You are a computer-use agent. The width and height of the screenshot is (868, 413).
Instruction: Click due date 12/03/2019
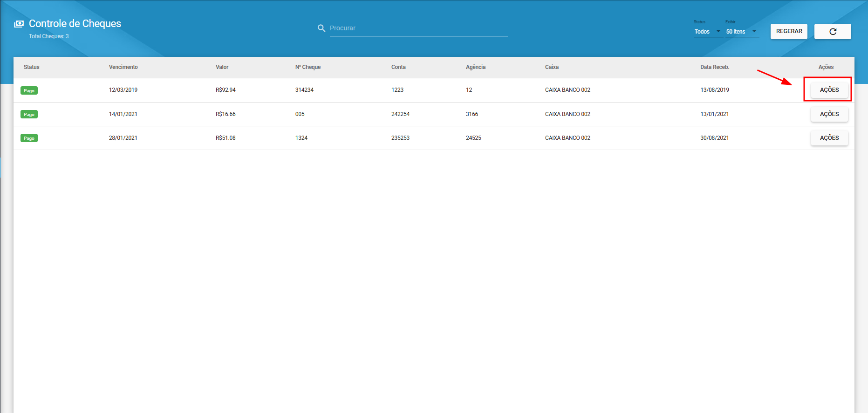(x=123, y=90)
